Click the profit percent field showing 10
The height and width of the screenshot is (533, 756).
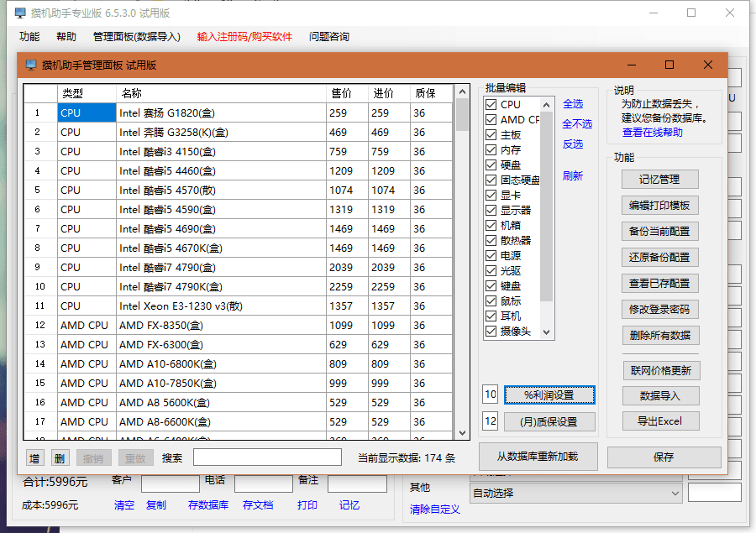(x=491, y=395)
